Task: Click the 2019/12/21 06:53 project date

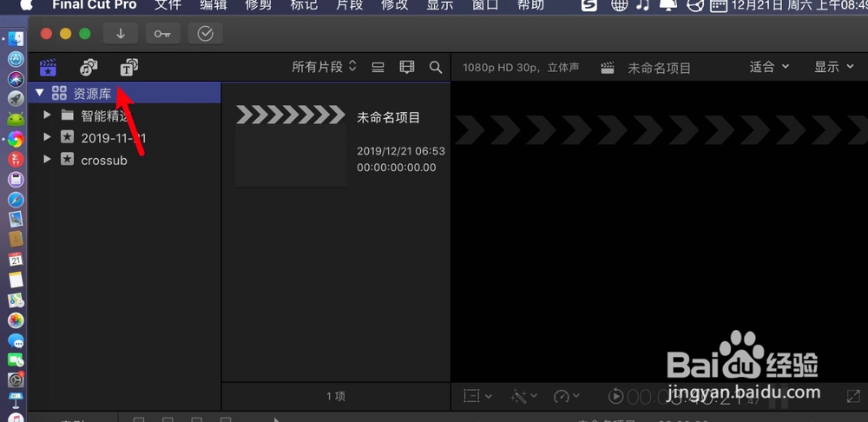Action: (x=401, y=150)
